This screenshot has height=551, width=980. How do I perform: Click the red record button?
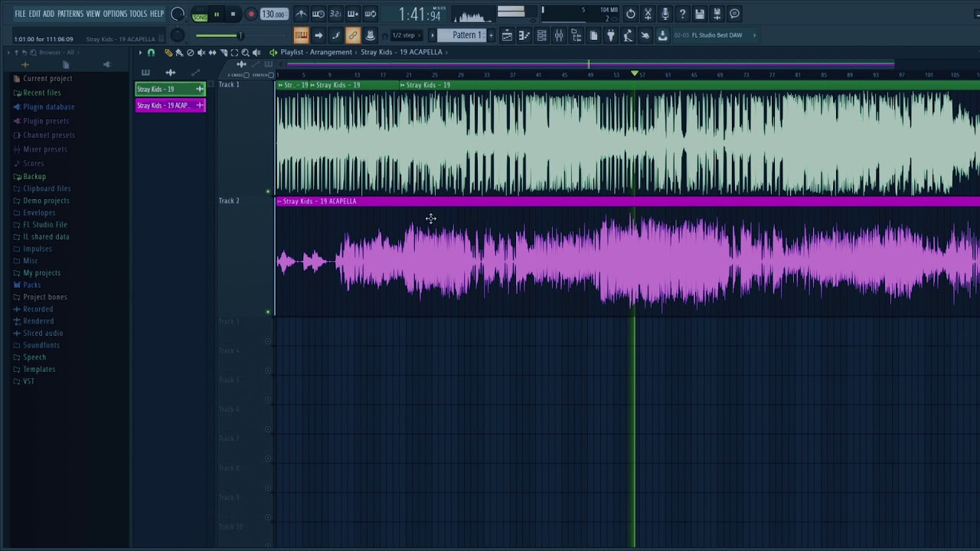[250, 14]
